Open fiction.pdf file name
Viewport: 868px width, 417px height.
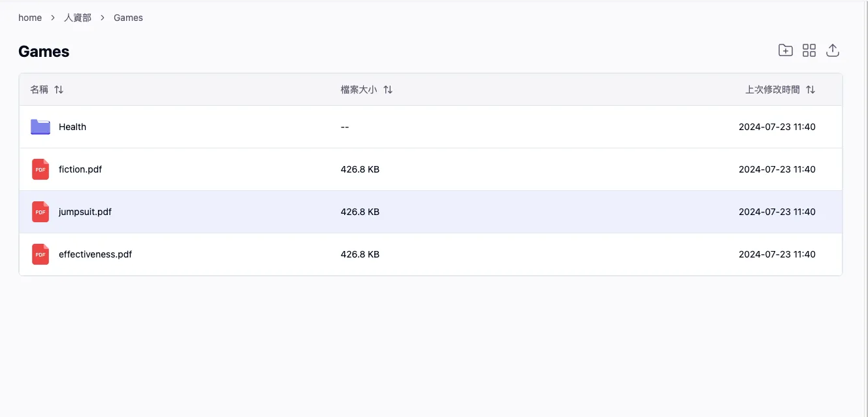80,169
